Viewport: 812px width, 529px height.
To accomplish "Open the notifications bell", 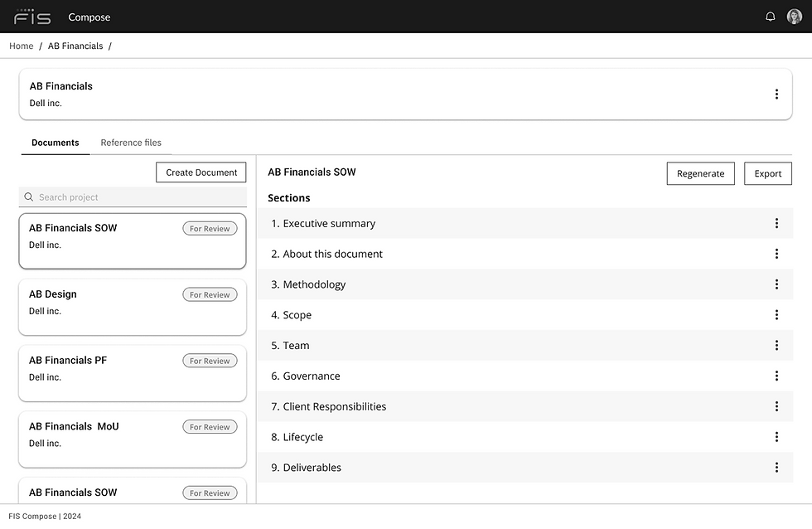I will coord(770,16).
